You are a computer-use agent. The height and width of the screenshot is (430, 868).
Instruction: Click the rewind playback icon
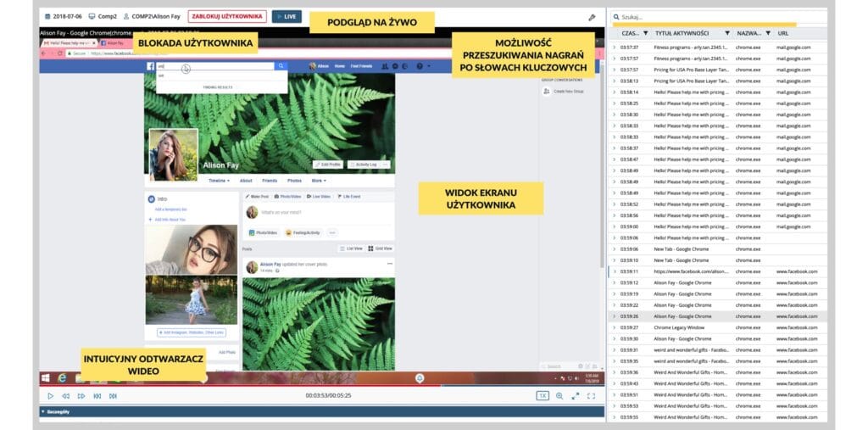pos(66,396)
